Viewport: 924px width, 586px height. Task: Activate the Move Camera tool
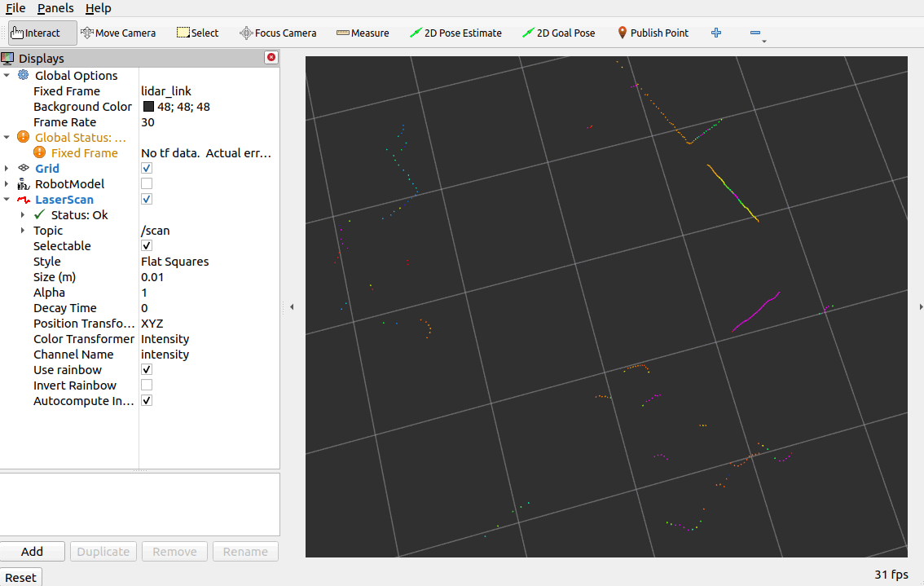coord(118,33)
